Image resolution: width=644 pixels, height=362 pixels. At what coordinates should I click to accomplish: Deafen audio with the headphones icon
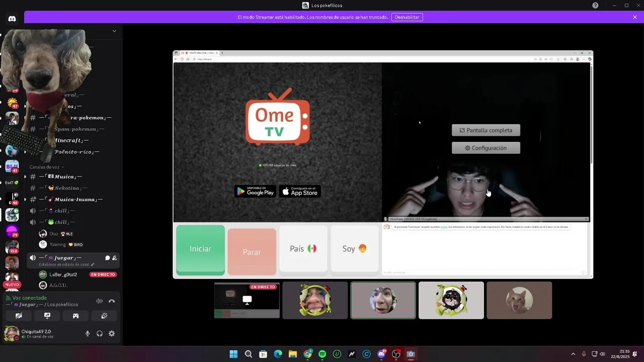pos(100,333)
